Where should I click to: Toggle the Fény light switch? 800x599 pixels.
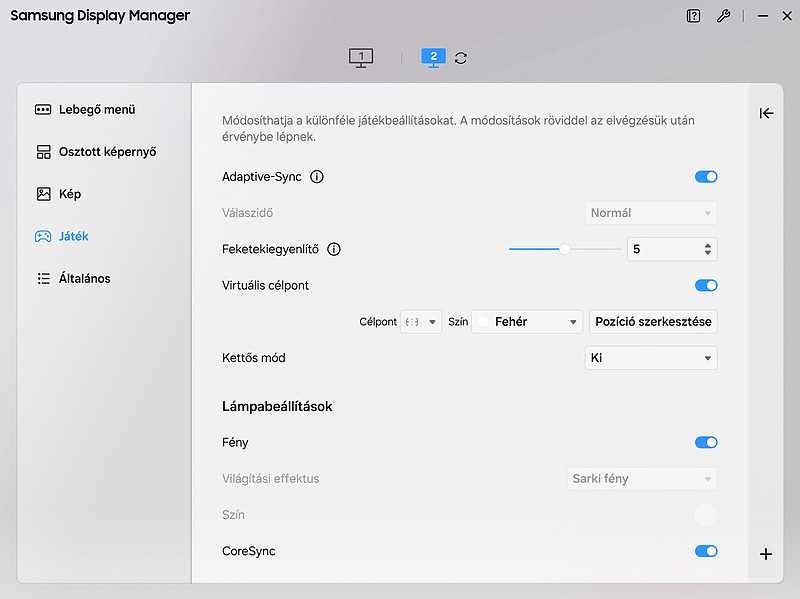point(706,443)
